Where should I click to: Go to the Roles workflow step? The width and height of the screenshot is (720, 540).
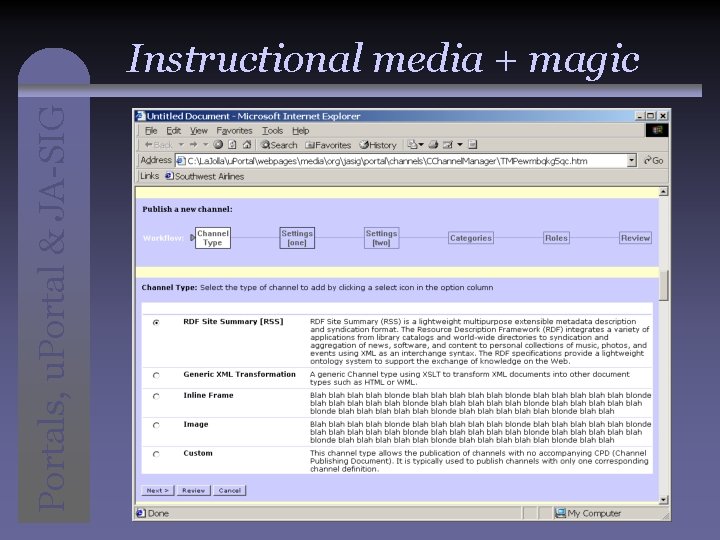pyautogui.click(x=556, y=238)
